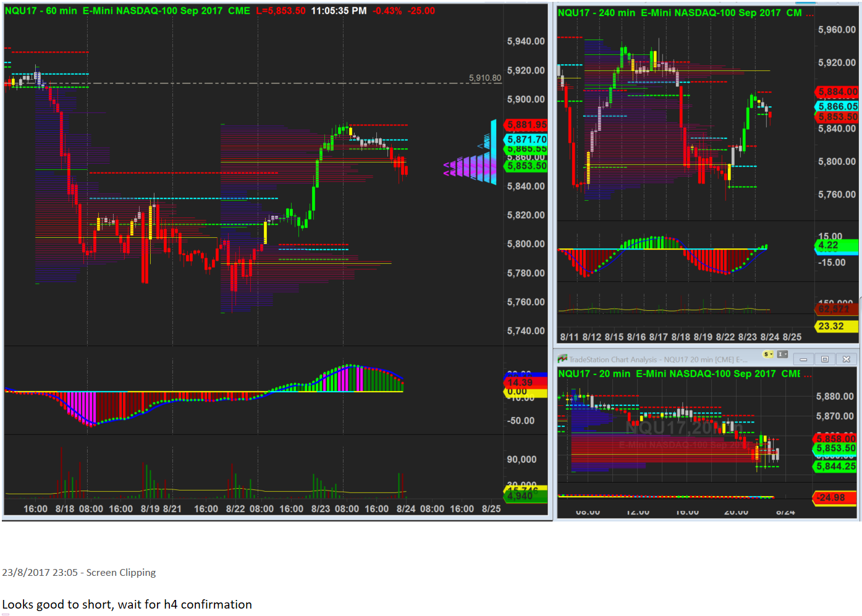Image resolution: width=862 pixels, height=616 pixels.
Task: Click the red 5,881.95 price marker
Action: [x=526, y=125]
